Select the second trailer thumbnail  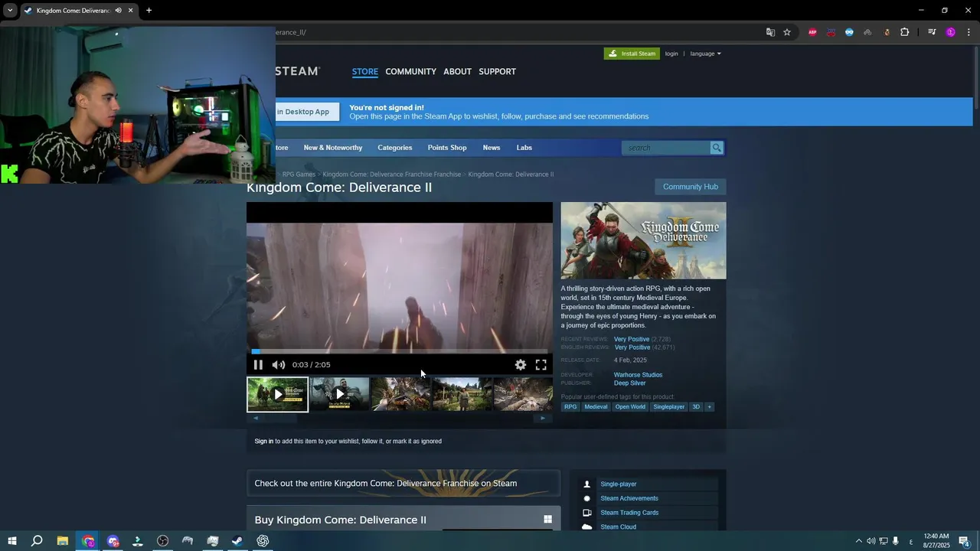339,394
